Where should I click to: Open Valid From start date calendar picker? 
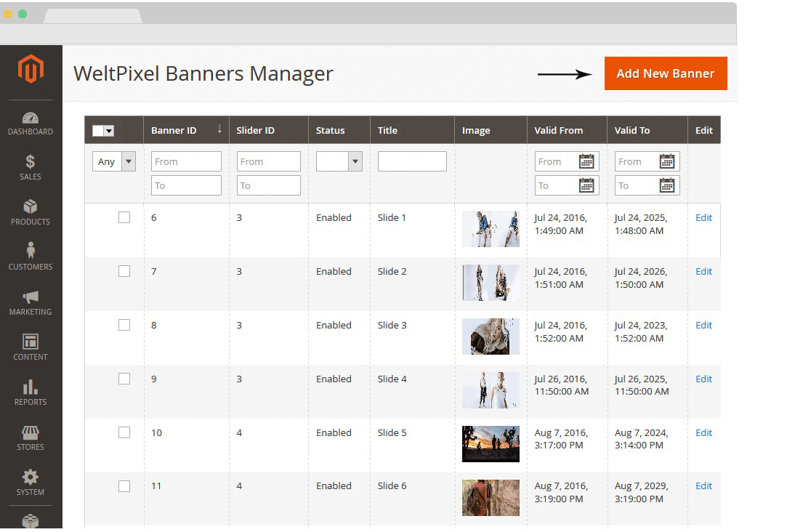(x=586, y=161)
